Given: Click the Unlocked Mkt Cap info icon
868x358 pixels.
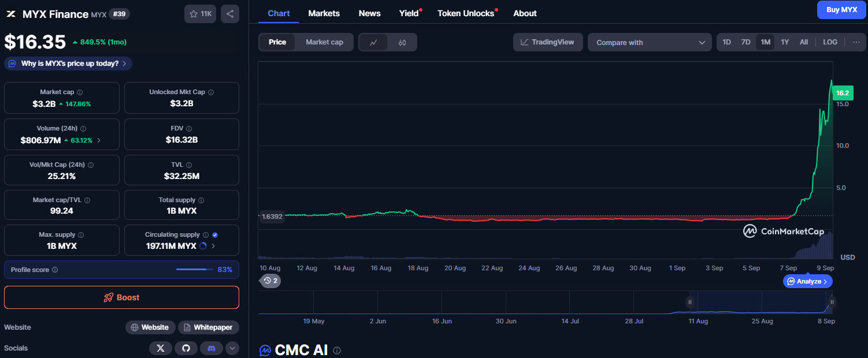Looking at the screenshot, I should click(211, 92).
